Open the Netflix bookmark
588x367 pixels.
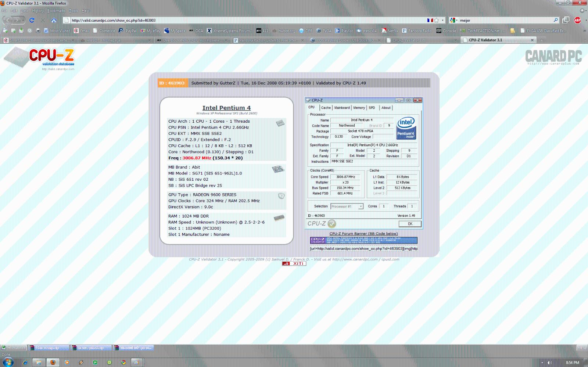pyautogui.click(x=390, y=31)
